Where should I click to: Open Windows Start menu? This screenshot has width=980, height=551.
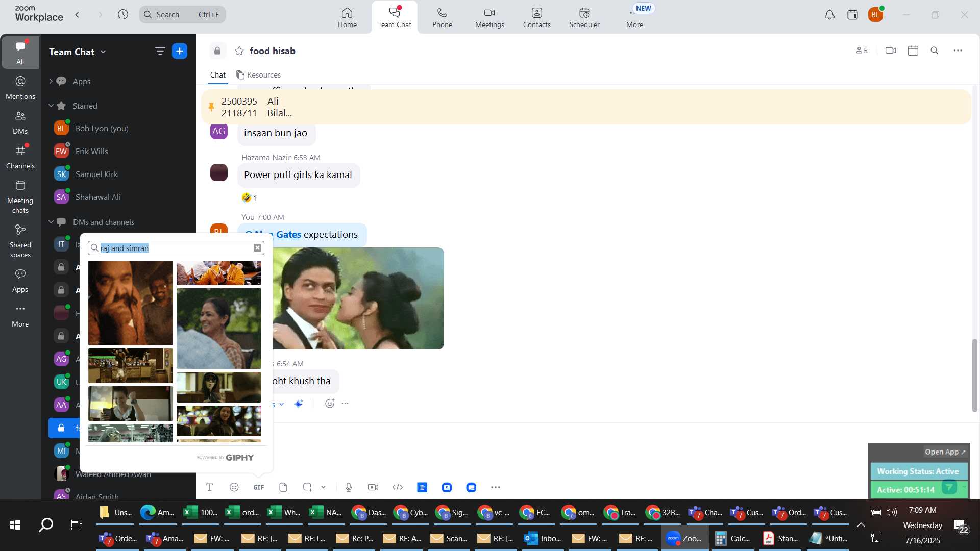(x=15, y=525)
